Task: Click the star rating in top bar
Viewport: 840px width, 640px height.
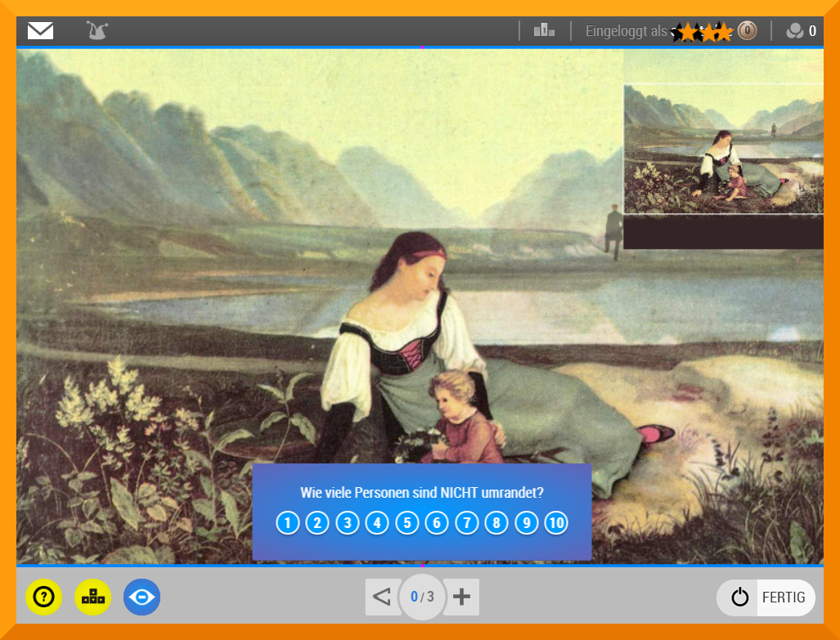Action: click(x=703, y=32)
